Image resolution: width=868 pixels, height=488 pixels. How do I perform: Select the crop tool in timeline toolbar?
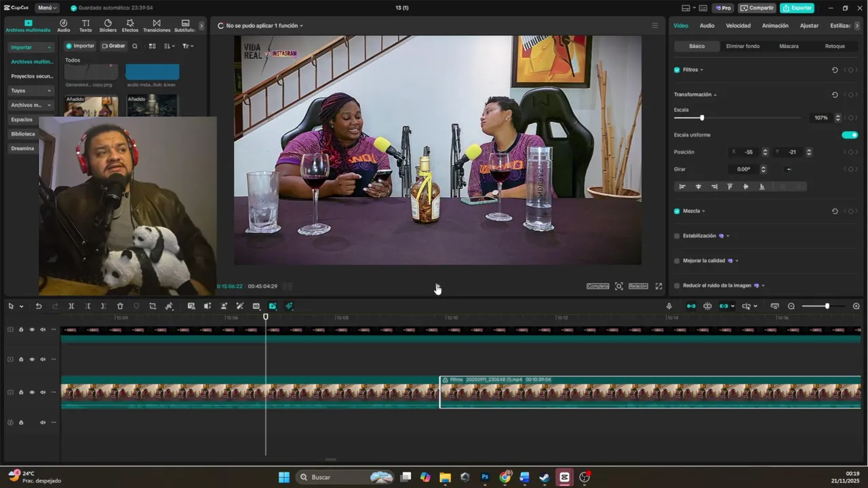(x=153, y=306)
